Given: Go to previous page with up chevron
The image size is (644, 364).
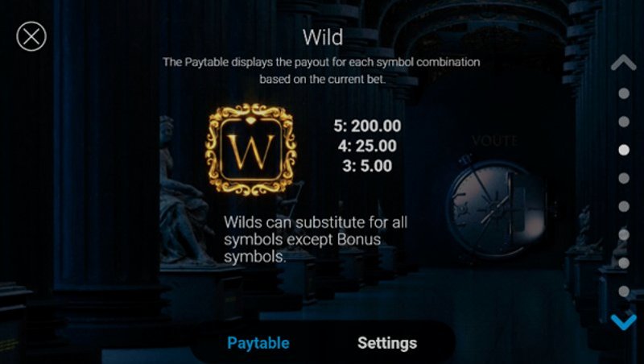Looking at the screenshot, I should (x=623, y=63).
